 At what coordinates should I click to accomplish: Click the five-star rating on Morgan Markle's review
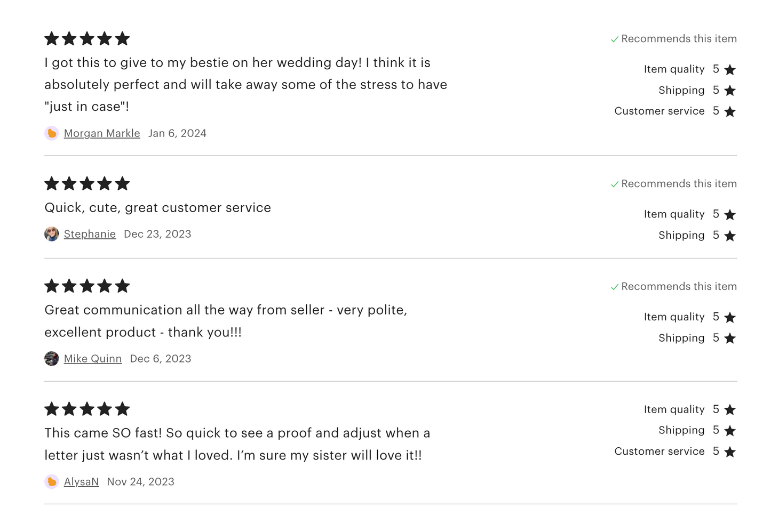[x=87, y=38]
